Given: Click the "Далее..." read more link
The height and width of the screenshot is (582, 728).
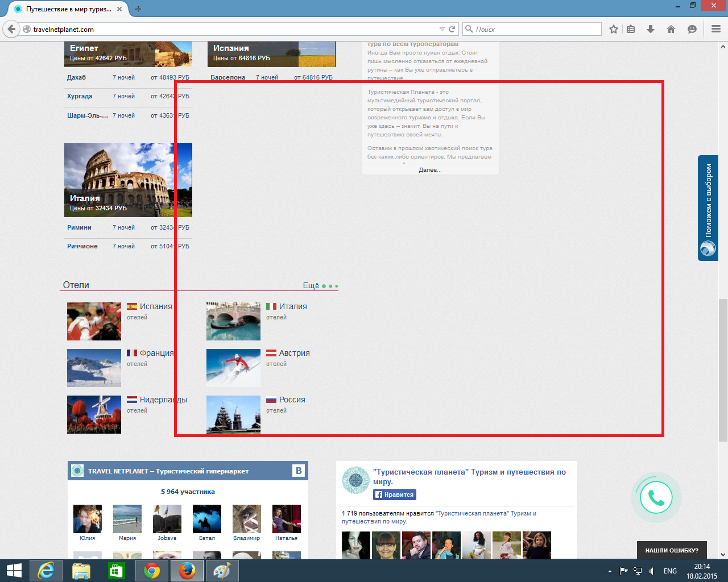Looking at the screenshot, I should pyautogui.click(x=430, y=170).
